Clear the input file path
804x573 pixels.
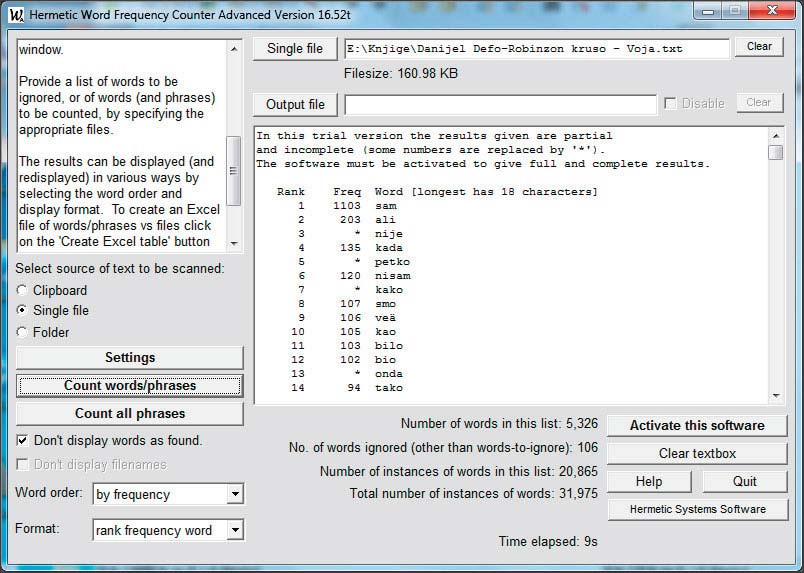pos(759,47)
